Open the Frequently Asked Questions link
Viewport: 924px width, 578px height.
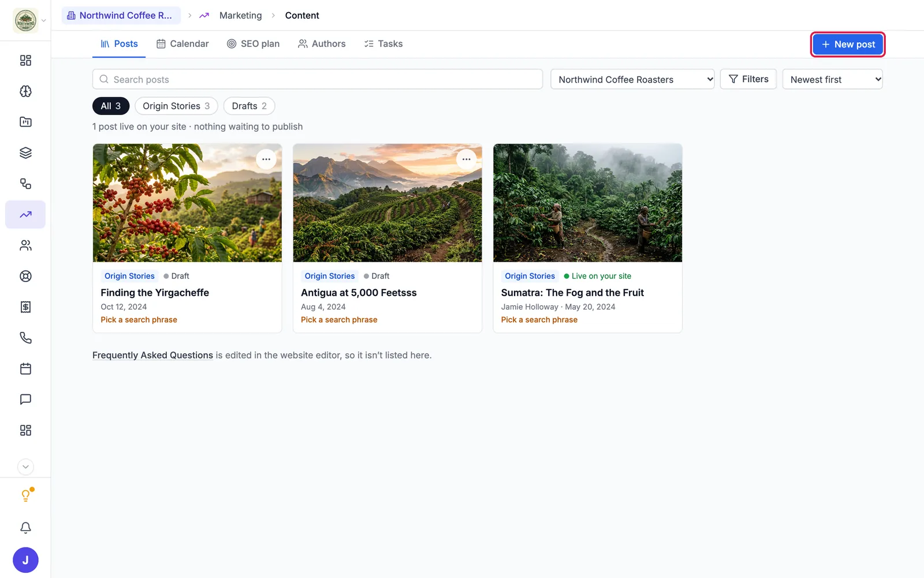(x=152, y=355)
